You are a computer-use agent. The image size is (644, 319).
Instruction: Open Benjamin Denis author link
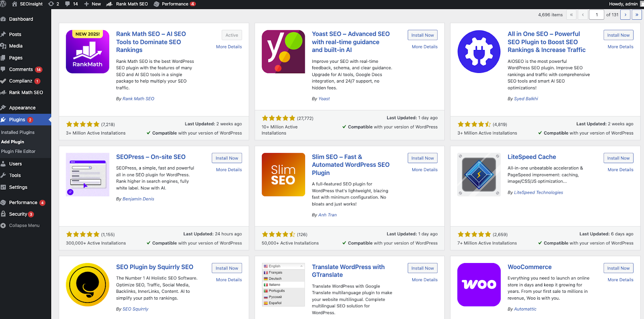138,199
